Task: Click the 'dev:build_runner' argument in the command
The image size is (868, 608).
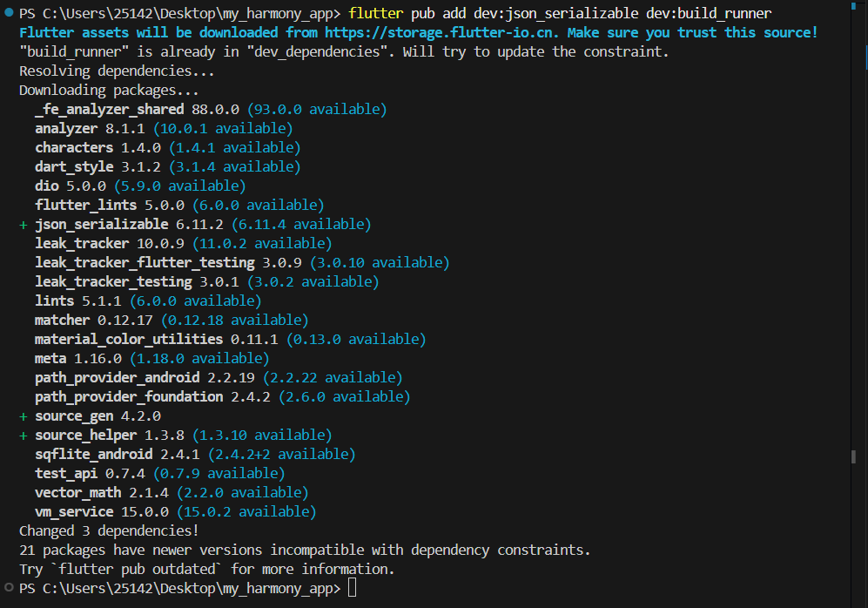Action: [710, 13]
